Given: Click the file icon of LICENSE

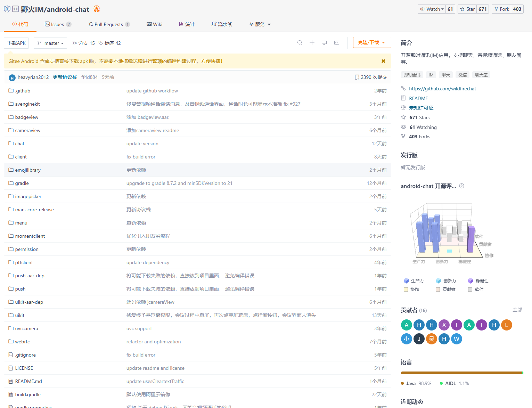Looking at the screenshot, I should (11, 368).
